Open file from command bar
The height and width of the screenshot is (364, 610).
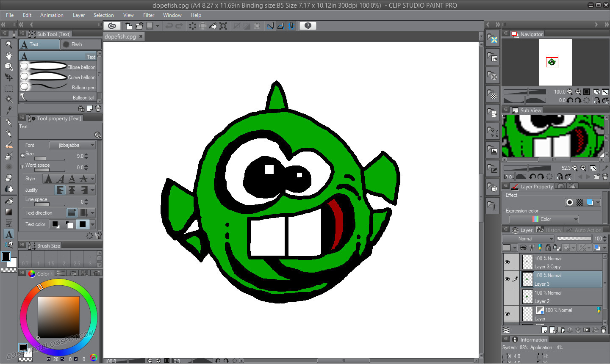tap(139, 26)
